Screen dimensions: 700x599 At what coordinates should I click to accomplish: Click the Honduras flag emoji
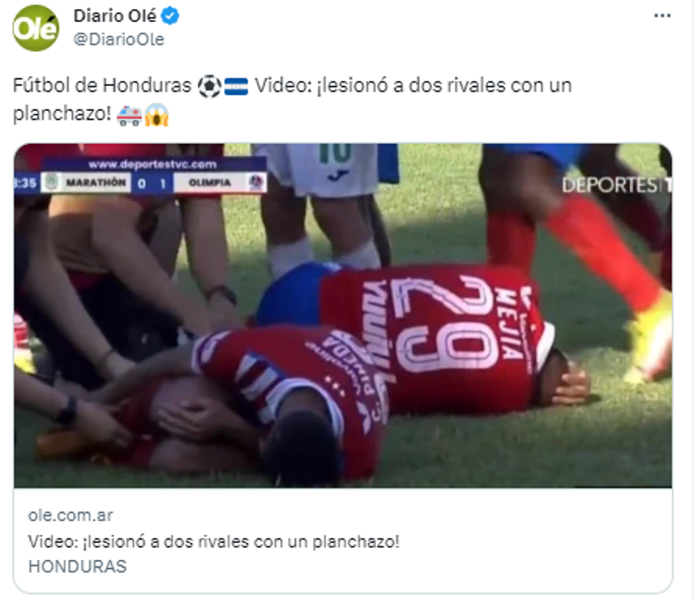[x=236, y=86]
